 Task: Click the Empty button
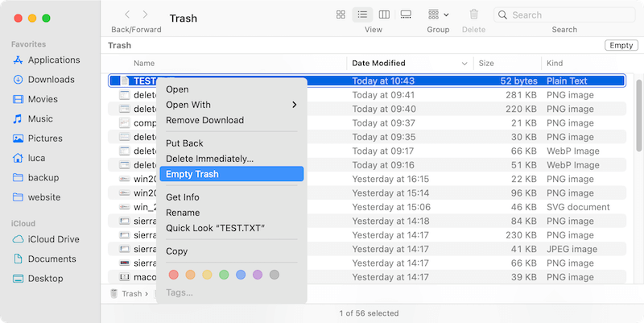pyautogui.click(x=621, y=45)
